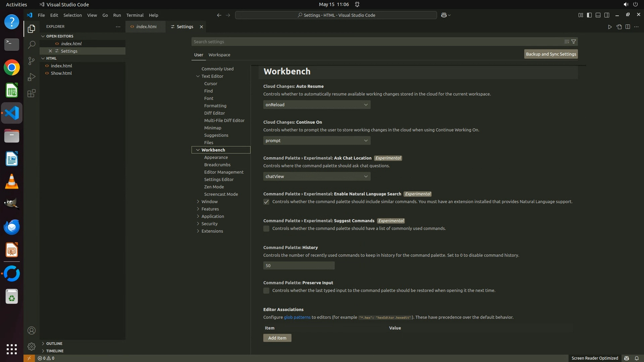Disable Enable Natural Language Search checkbox

[x=266, y=202]
